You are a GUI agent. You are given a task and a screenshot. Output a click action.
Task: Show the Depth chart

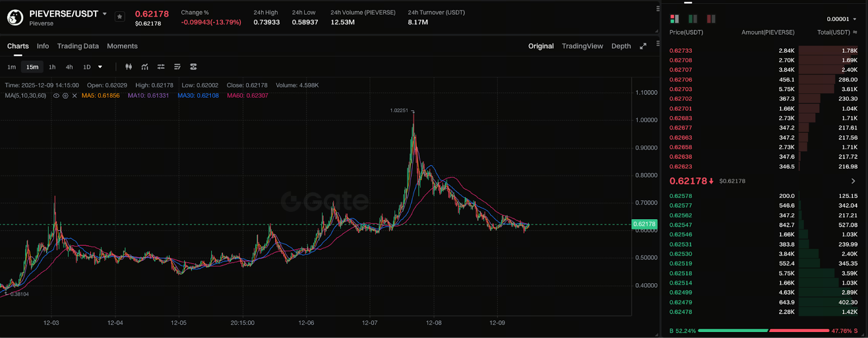coord(621,46)
